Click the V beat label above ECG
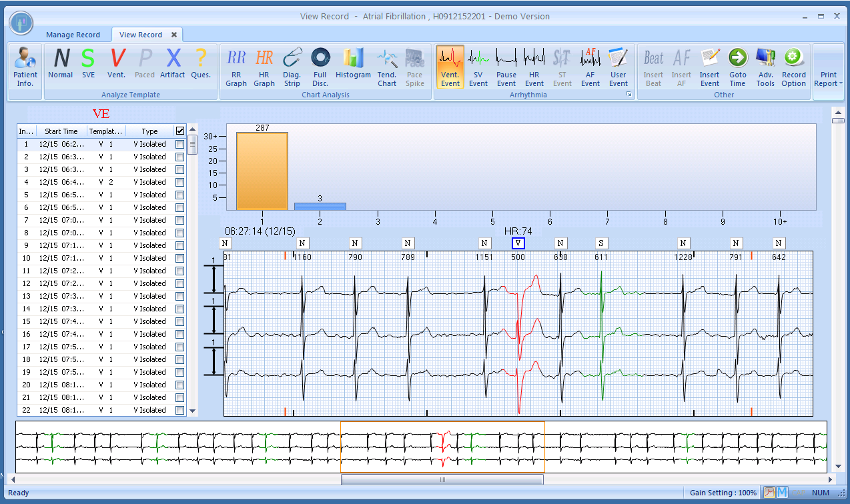850x504 pixels. (x=518, y=243)
